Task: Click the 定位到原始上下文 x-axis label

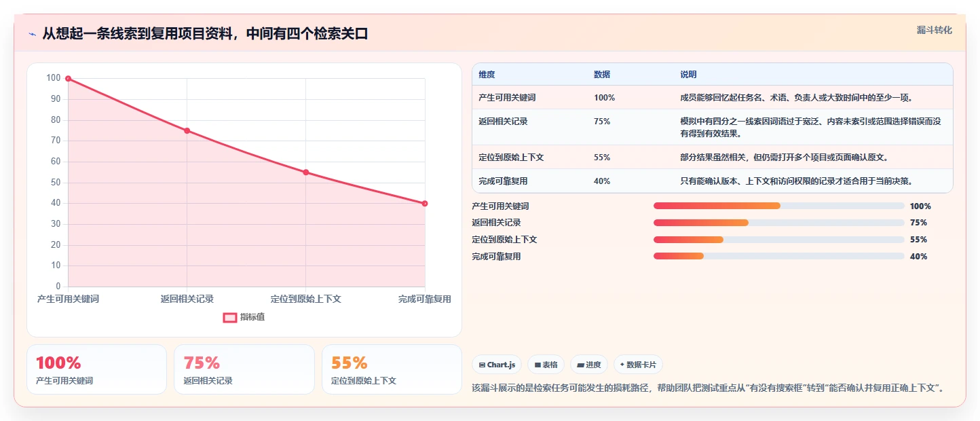Action: pos(306,299)
